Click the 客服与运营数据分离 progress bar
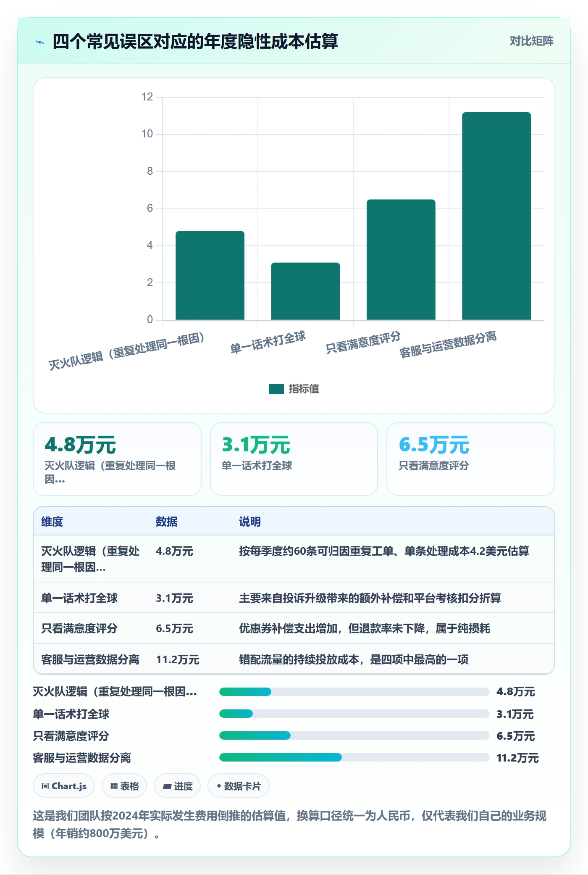 pyautogui.click(x=354, y=757)
